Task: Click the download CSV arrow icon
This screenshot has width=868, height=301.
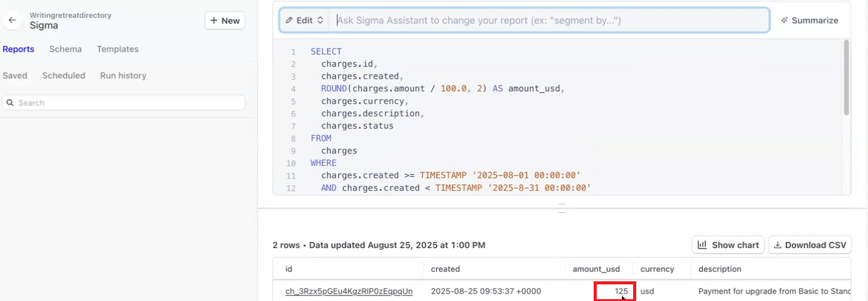Action: coord(779,245)
